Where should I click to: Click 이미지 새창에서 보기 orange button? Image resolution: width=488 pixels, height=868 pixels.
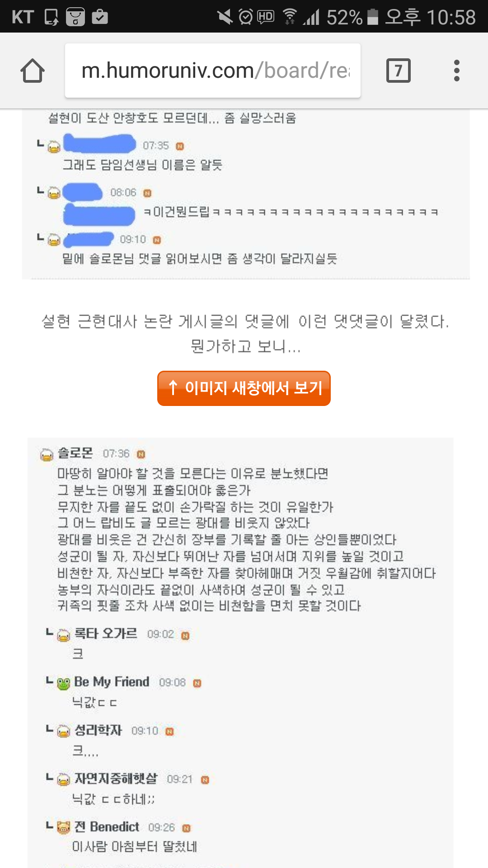[x=244, y=388]
